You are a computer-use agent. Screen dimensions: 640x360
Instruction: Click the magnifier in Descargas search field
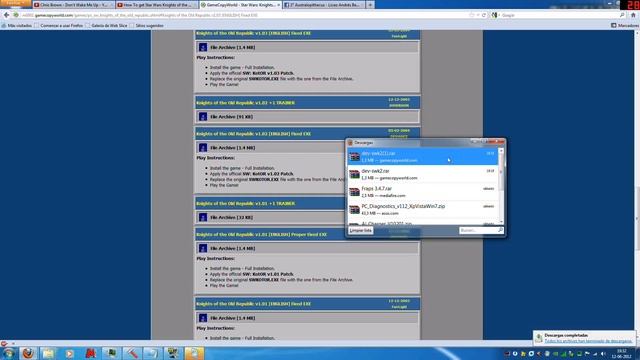pos(500,231)
